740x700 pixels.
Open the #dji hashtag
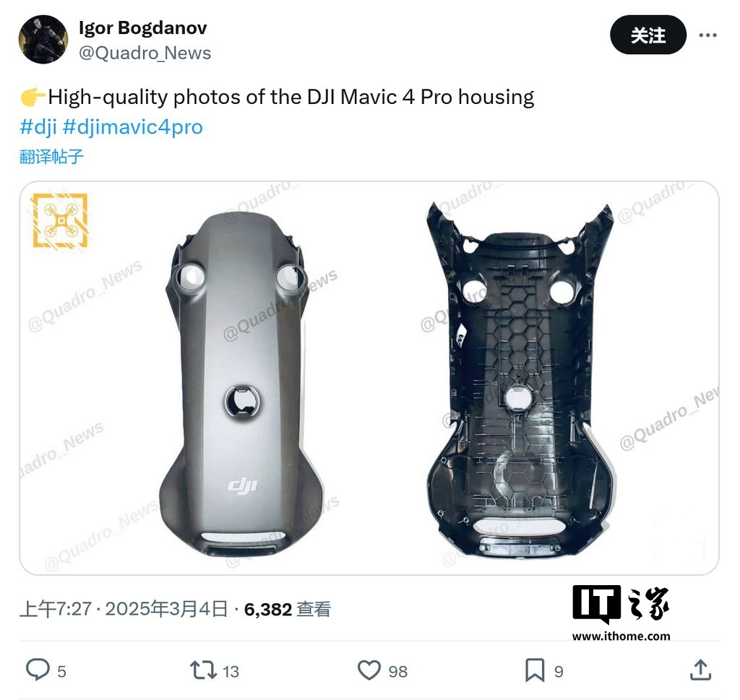[x=38, y=127]
